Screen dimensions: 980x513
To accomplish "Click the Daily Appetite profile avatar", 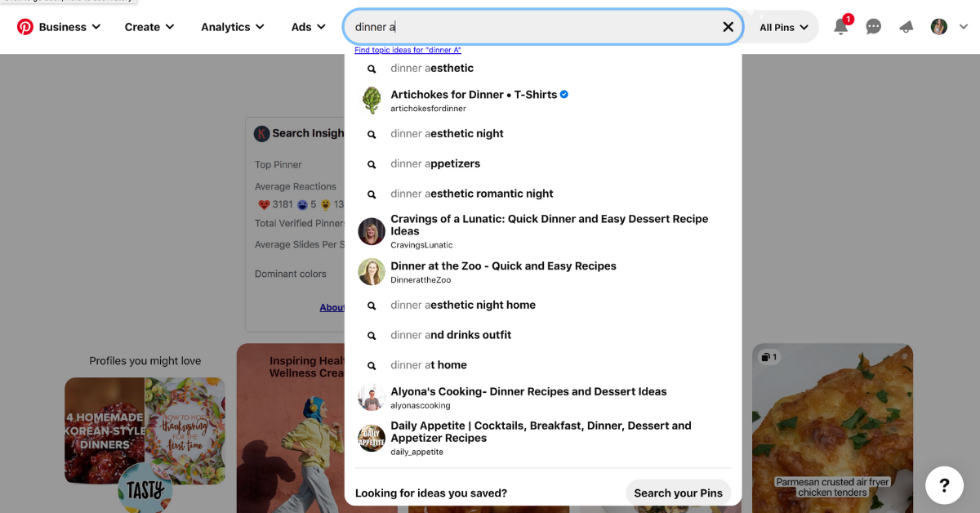I will (372, 439).
